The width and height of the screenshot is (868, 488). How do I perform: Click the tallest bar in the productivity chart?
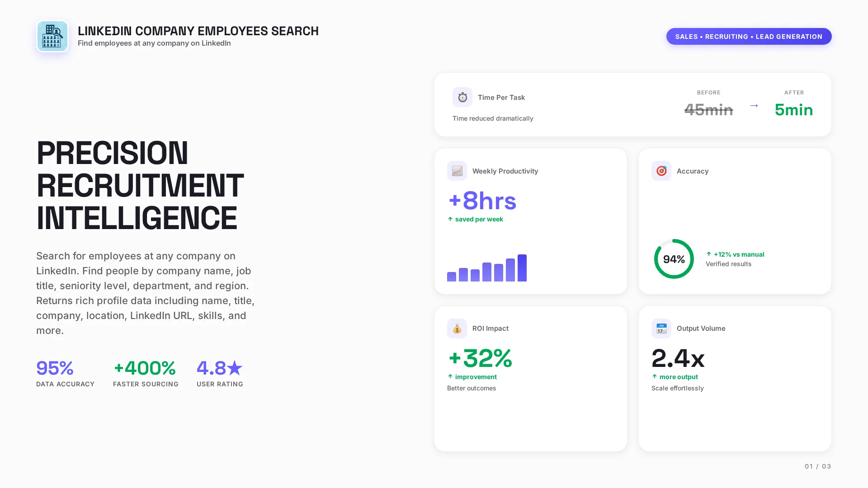522,268
